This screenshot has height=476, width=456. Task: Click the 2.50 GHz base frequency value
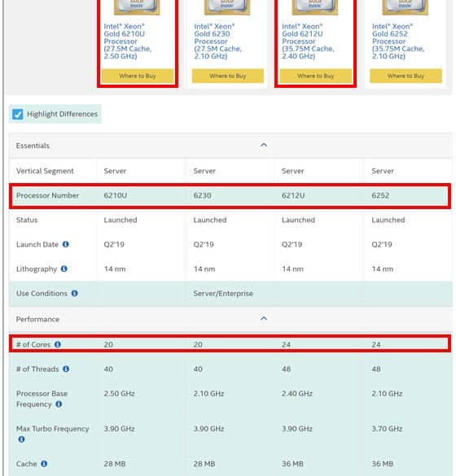click(x=119, y=394)
